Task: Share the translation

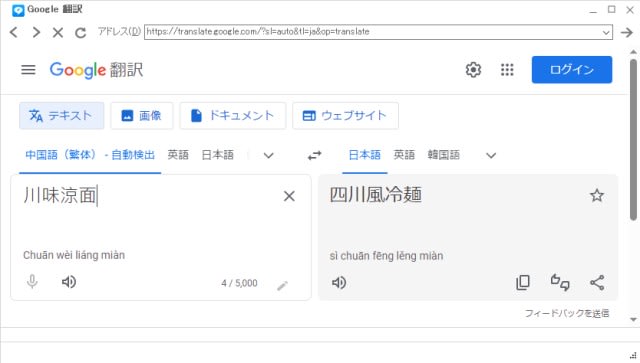Action: click(597, 283)
